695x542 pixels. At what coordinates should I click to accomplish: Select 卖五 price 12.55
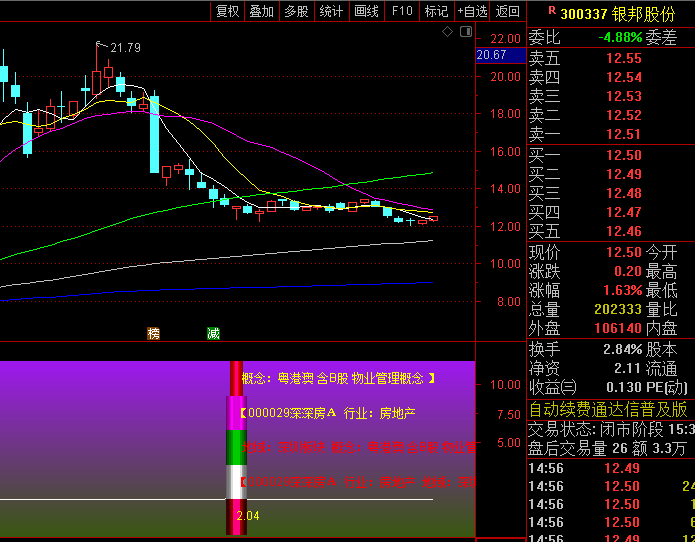(x=624, y=58)
